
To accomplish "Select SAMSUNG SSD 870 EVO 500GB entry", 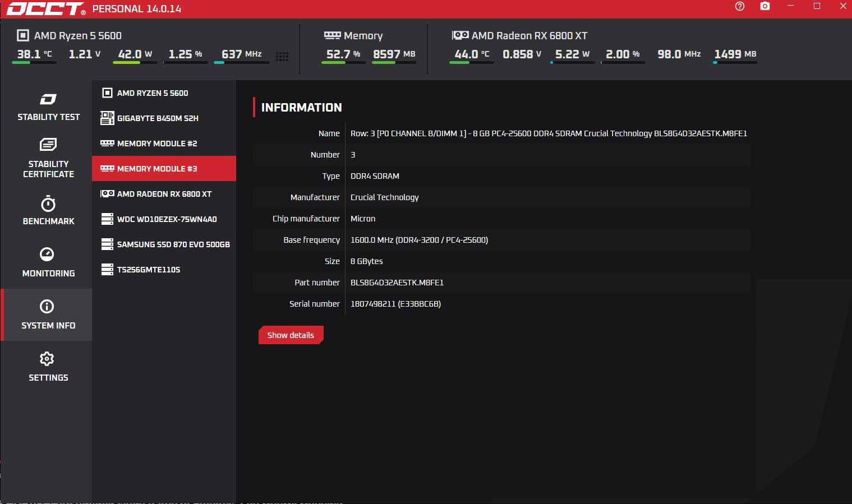I will (164, 244).
